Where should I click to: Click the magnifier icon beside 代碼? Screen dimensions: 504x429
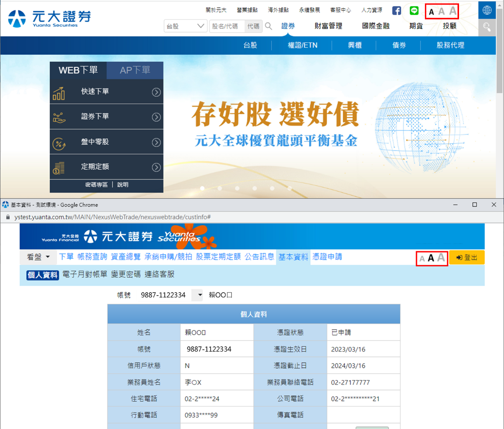tap(269, 26)
